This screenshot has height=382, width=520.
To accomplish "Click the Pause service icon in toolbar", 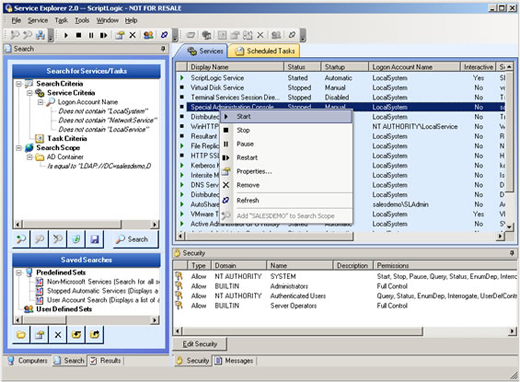I will 91,35.
